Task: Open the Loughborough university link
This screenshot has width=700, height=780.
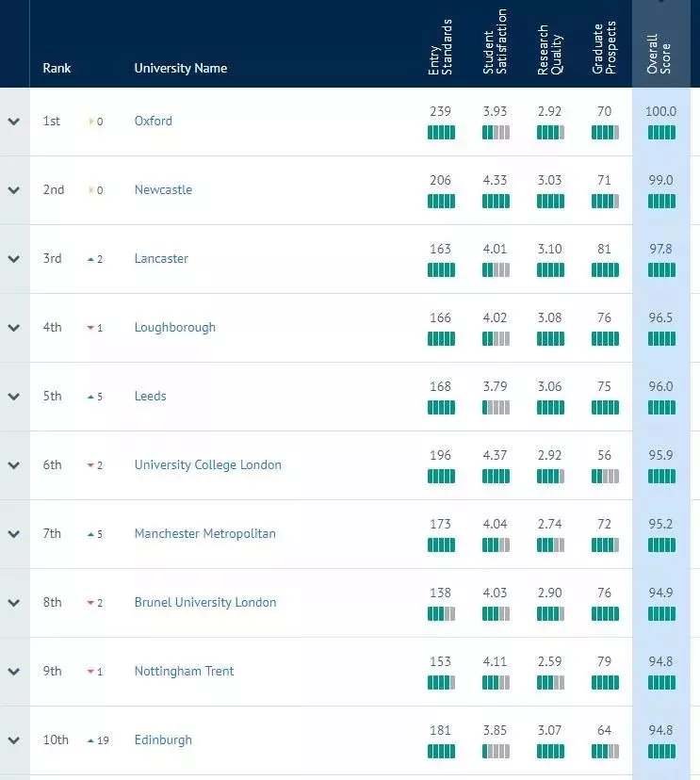Action: pyautogui.click(x=175, y=327)
